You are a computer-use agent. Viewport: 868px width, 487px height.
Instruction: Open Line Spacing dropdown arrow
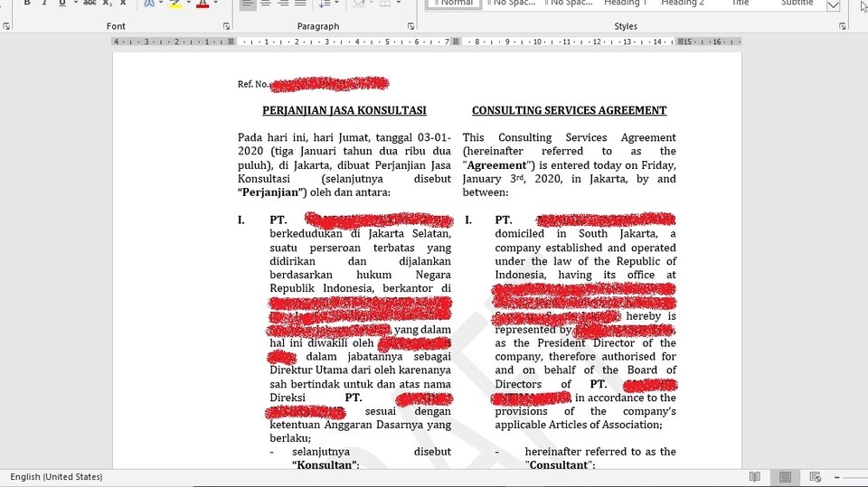coord(336,3)
